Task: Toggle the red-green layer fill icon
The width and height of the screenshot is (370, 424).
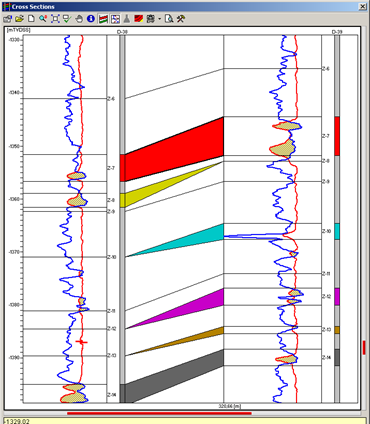Action: click(103, 19)
